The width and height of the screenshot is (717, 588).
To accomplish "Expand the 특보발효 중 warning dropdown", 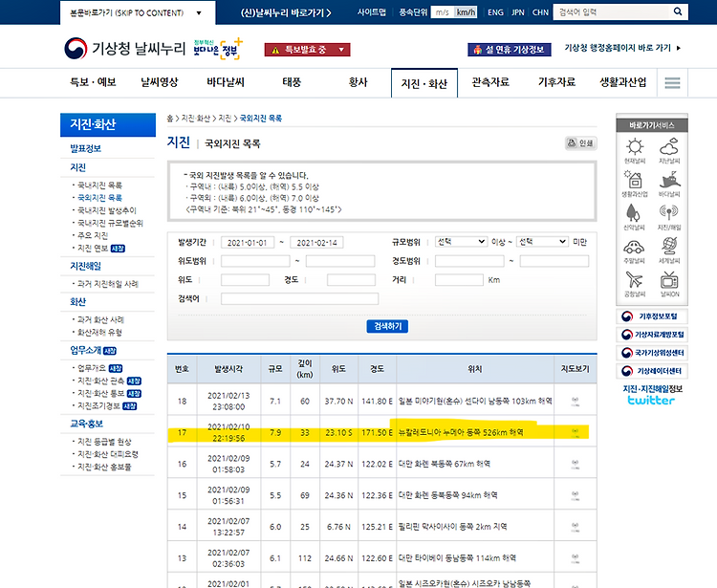I will click(307, 50).
